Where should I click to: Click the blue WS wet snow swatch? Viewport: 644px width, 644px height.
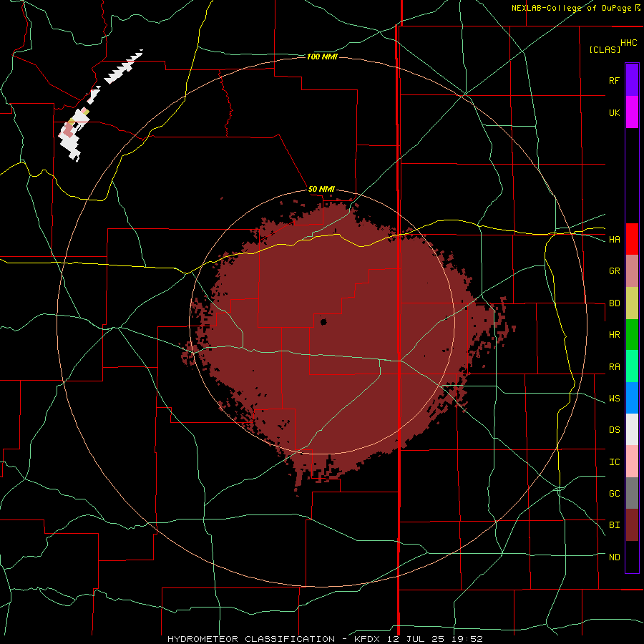pyautogui.click(x=632, y=398)
